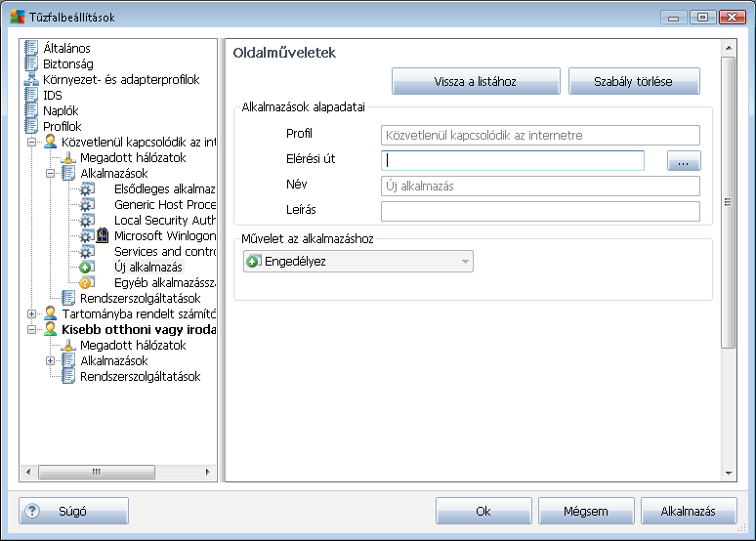Image resolution: width=756 pixels, height=541 pixels.
Task: Select IDS in the settings tree
Action: pyautogui.click(x=53, y=95)
